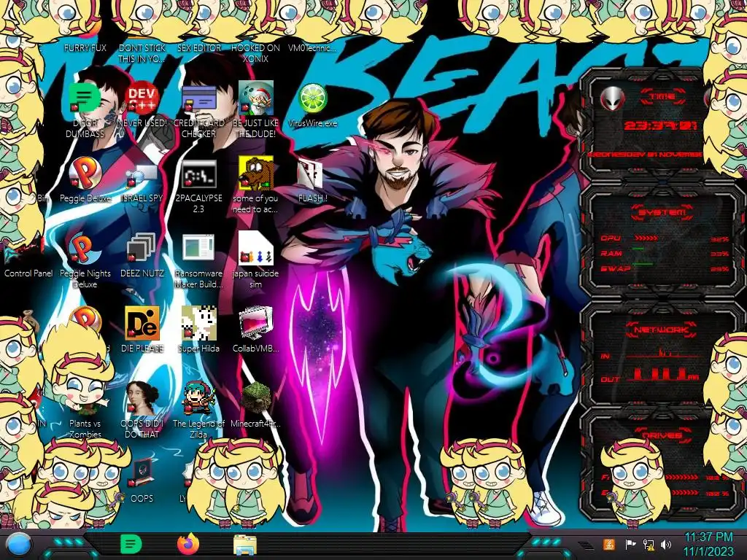
Task: Open the green pinned app on the taskbar
Action: click(x=131, y=544)
